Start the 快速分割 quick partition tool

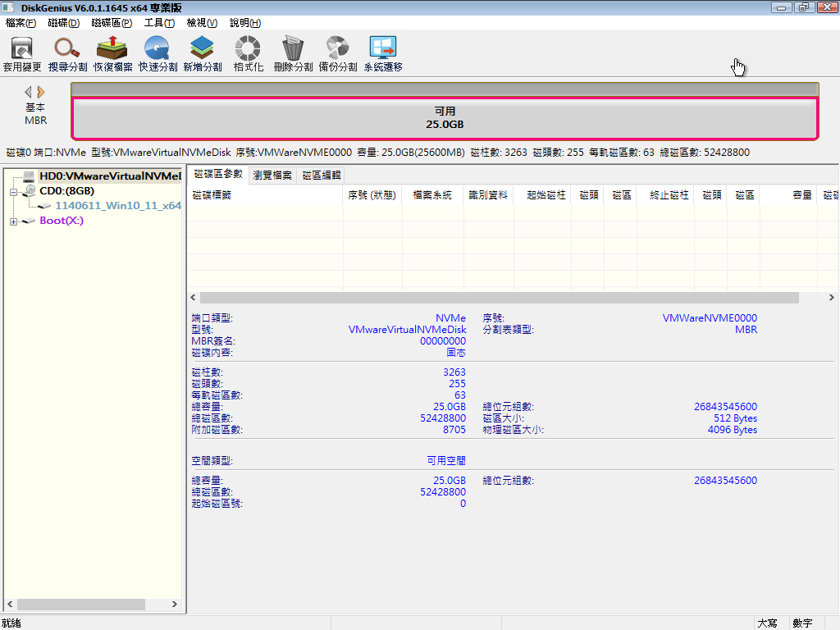(157, 54)
